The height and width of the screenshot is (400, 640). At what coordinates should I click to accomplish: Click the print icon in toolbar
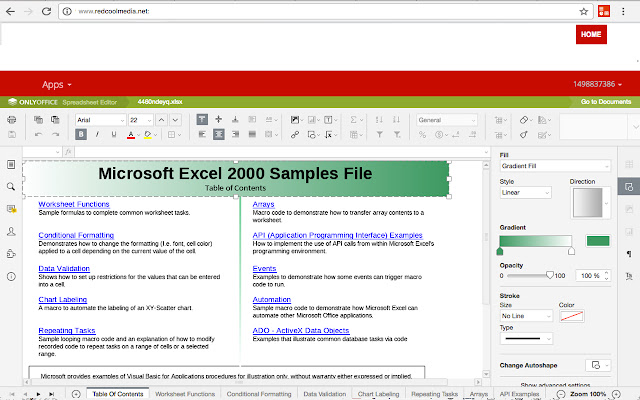11,120
